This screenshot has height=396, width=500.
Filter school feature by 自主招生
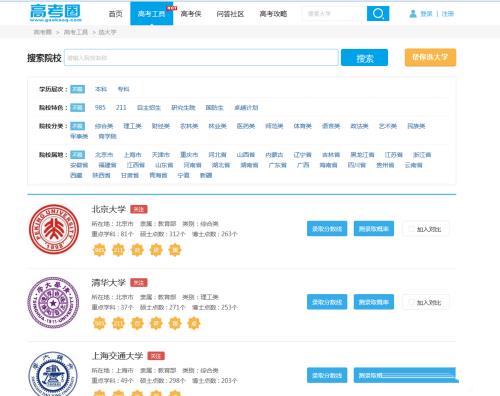point(149,108)
